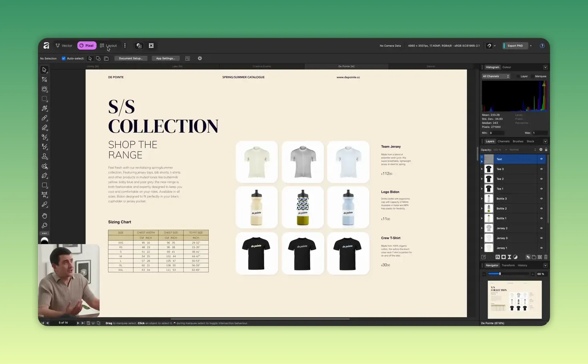Open Layers panel gear options
588x364 pixels.
pos(541,150)
